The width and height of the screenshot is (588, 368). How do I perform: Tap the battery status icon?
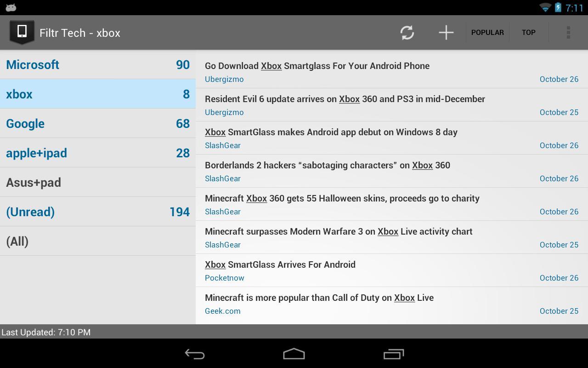pos(558,7)
